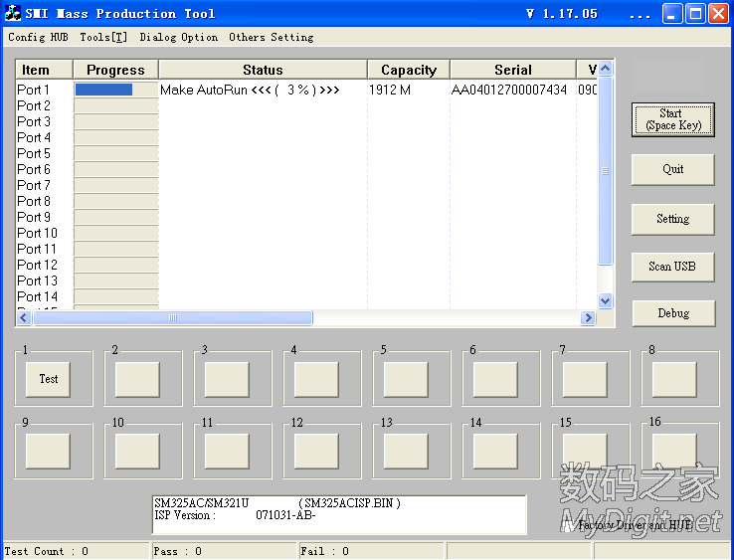Click the empty button in slot 11

[x=227, y=451]
